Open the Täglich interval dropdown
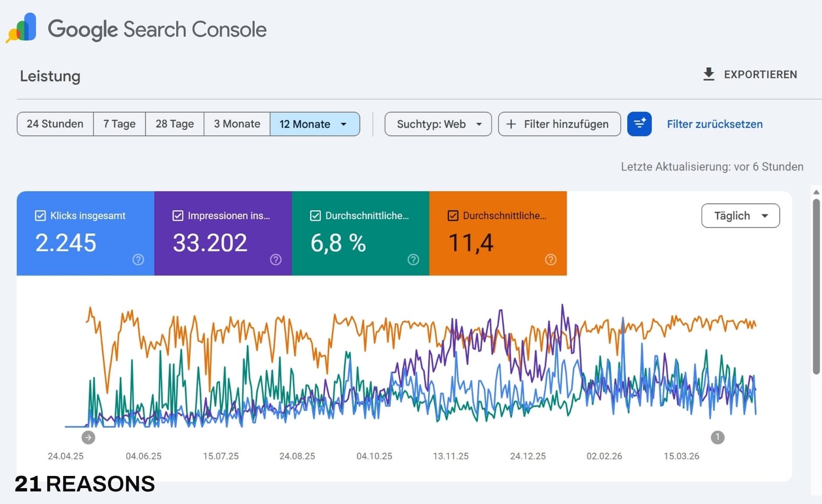The image size is (822, 504). 740,215
